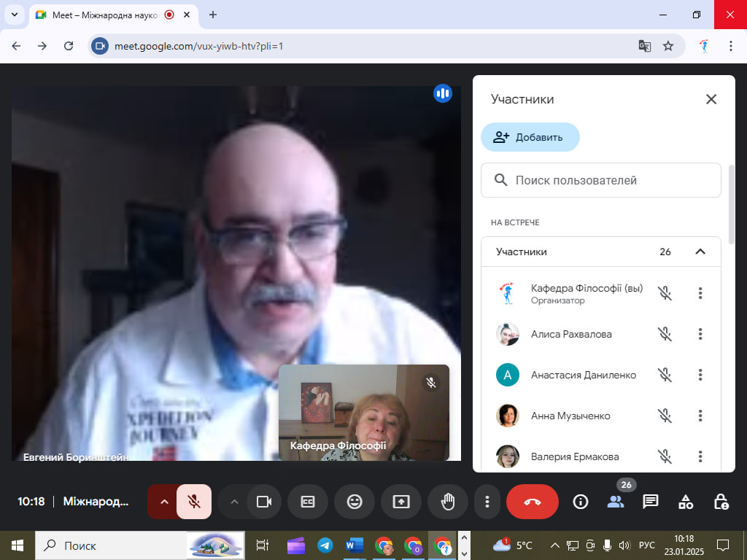
Task: Open Word from taskbar
Action: [355, 545]
